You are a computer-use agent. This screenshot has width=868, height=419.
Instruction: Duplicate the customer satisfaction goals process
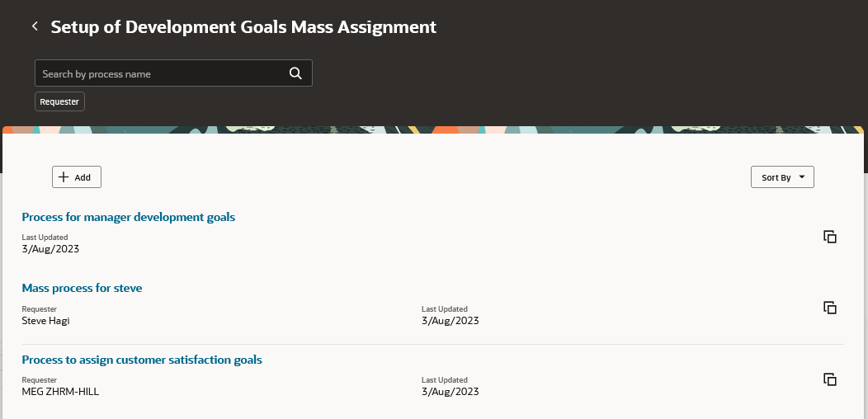pos(830,379)
